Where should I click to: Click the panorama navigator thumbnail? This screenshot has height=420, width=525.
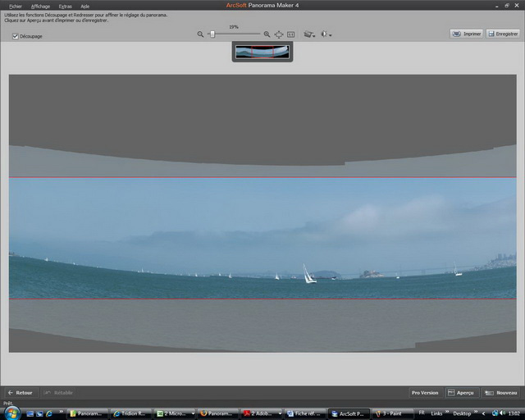click(x=262, y=52)
